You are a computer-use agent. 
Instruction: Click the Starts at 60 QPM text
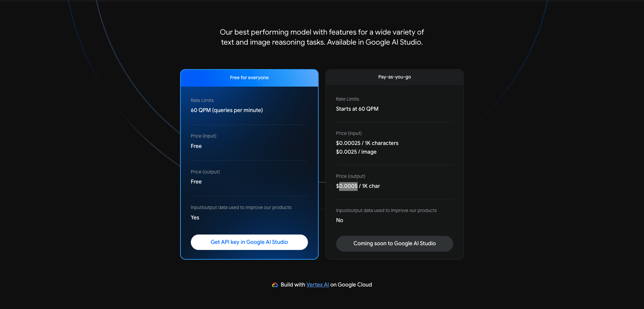click(x=357, y=109)
